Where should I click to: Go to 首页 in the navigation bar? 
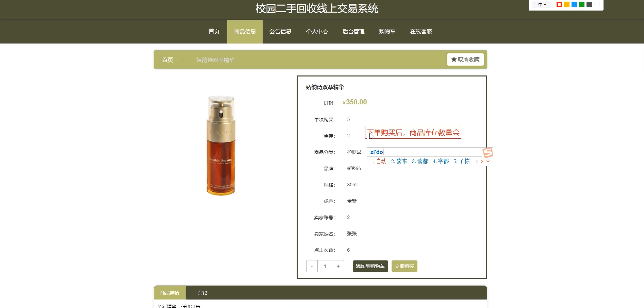(x=214, y=32)
